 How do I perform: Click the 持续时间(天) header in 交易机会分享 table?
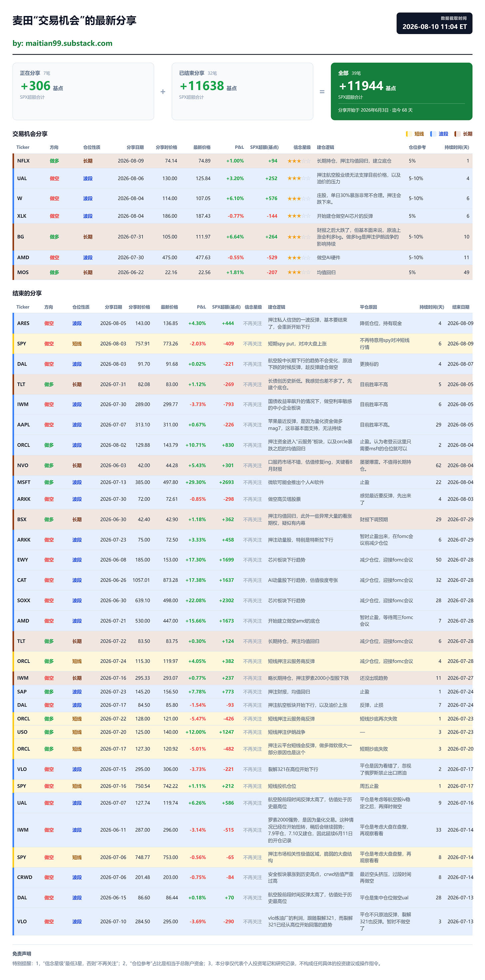[456, 147]
